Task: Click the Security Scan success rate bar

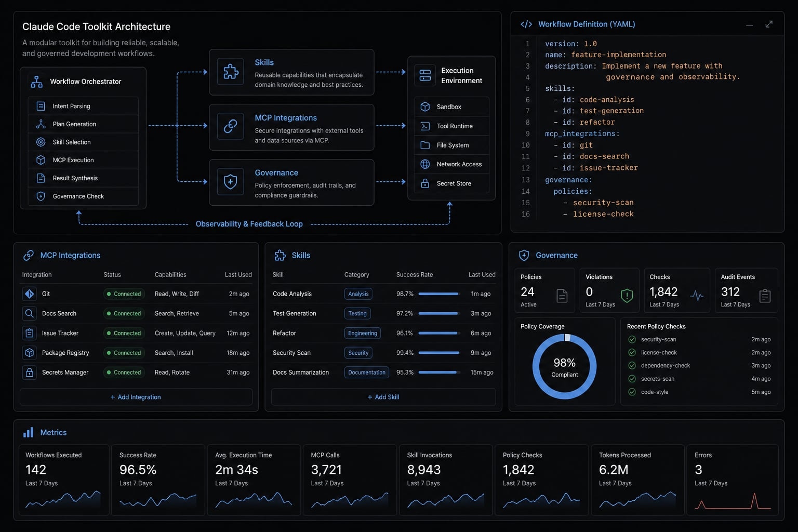Action: tap(440, 353)
